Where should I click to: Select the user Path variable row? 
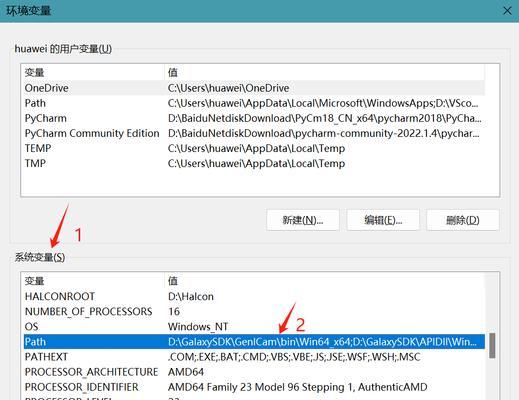[254, 103]
